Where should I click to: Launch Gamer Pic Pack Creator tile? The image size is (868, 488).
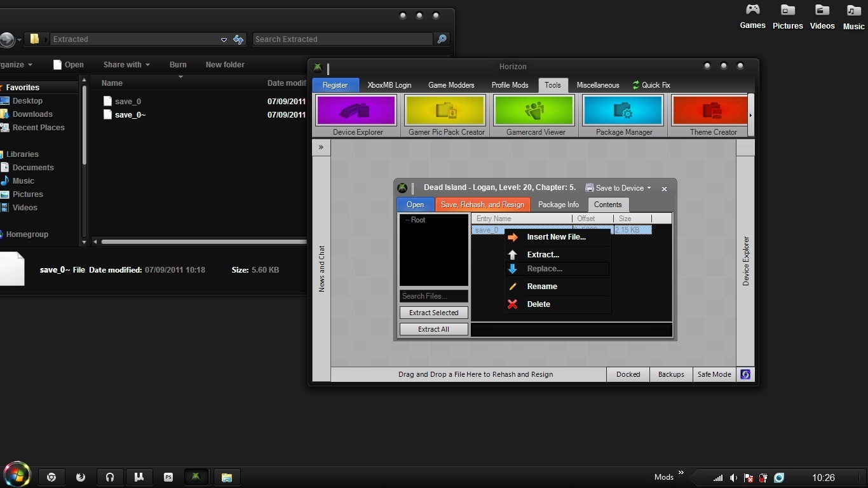pyautogui.click(x=445, y=111)
